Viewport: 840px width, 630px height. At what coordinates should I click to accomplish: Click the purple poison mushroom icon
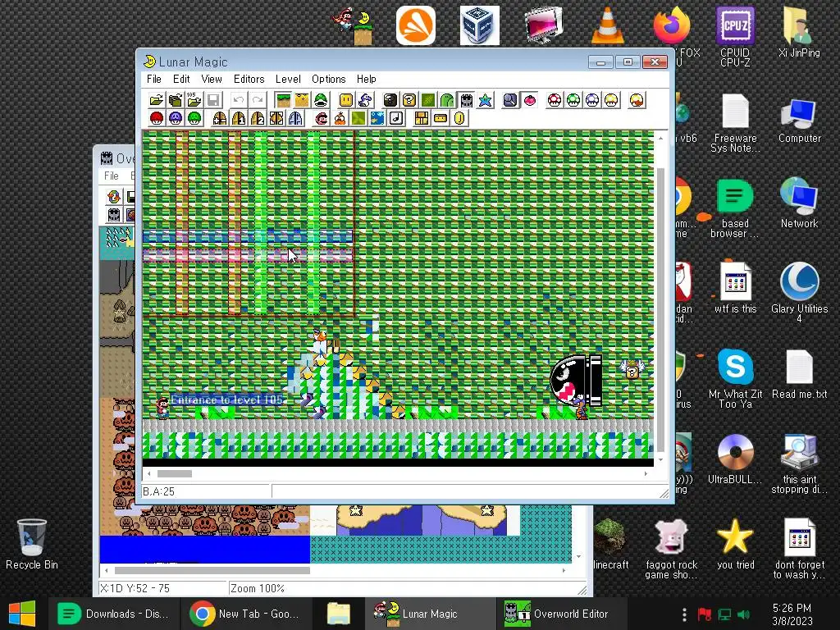(176, 118)
